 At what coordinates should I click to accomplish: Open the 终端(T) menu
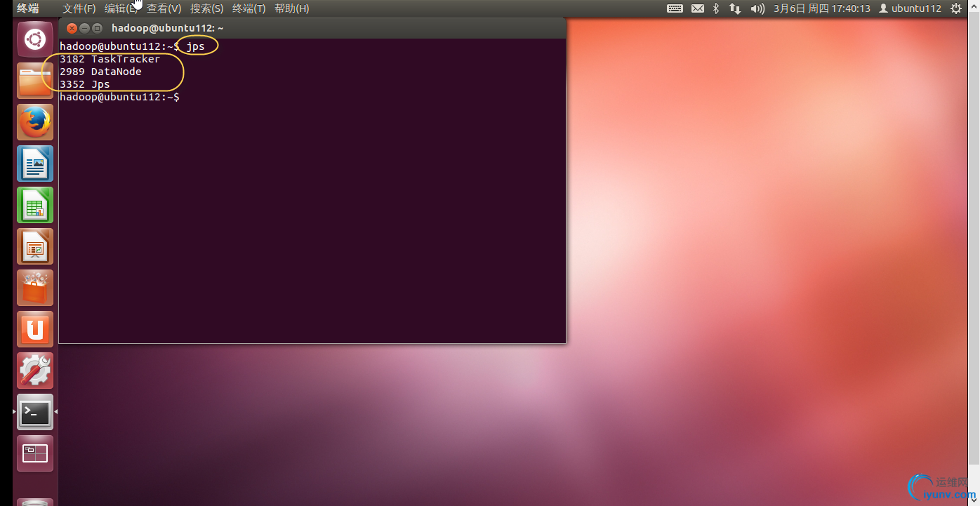click(249, 8)
